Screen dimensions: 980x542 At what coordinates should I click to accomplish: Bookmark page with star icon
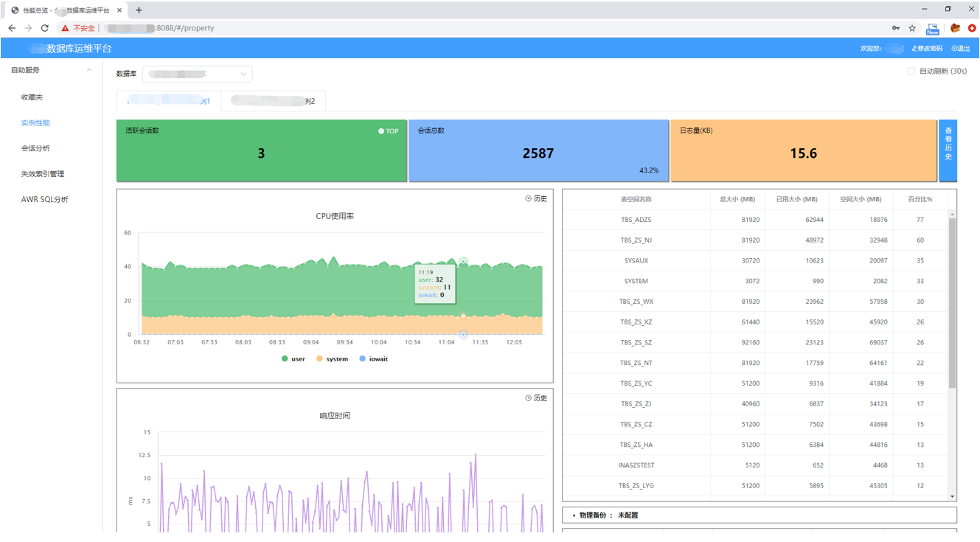click(912, 28)
